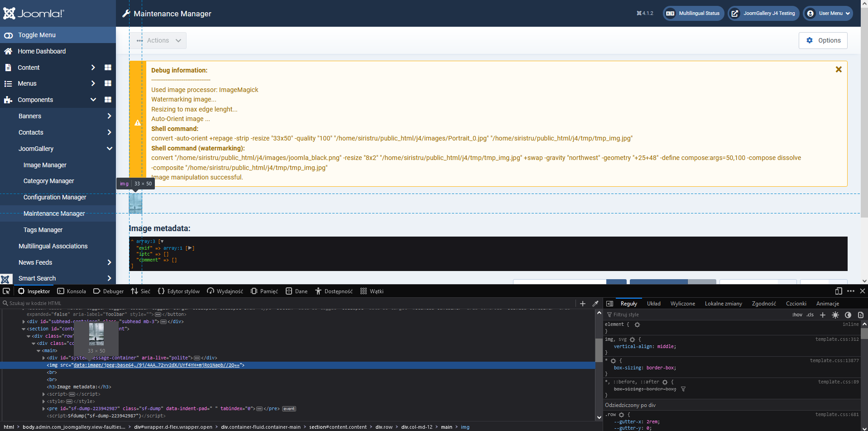Screen dimensions: 868x431
Task: Open the Content dashboard grid icon
Action: tap(108, 68)
